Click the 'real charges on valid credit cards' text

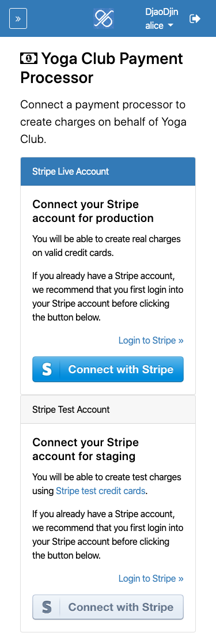click(107, 246)
